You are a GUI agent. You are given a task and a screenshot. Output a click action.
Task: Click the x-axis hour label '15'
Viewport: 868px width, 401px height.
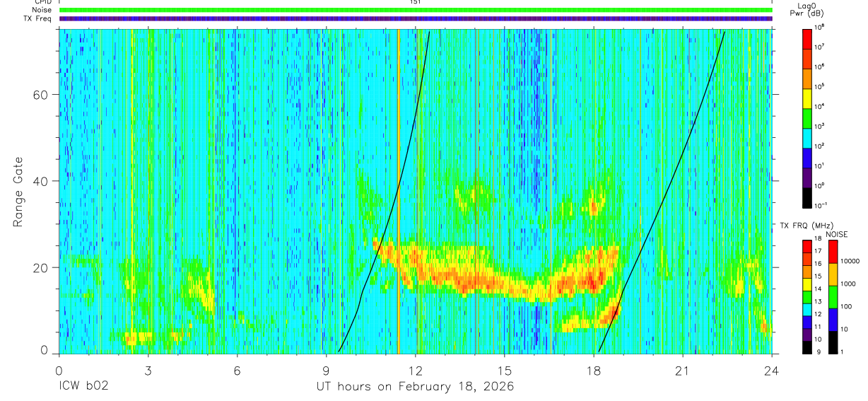505,370
